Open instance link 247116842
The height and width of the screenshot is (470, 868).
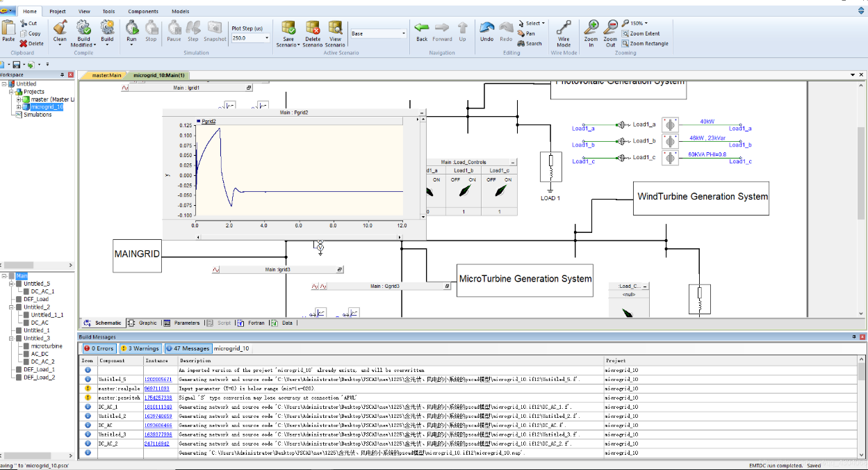point(156,444)
